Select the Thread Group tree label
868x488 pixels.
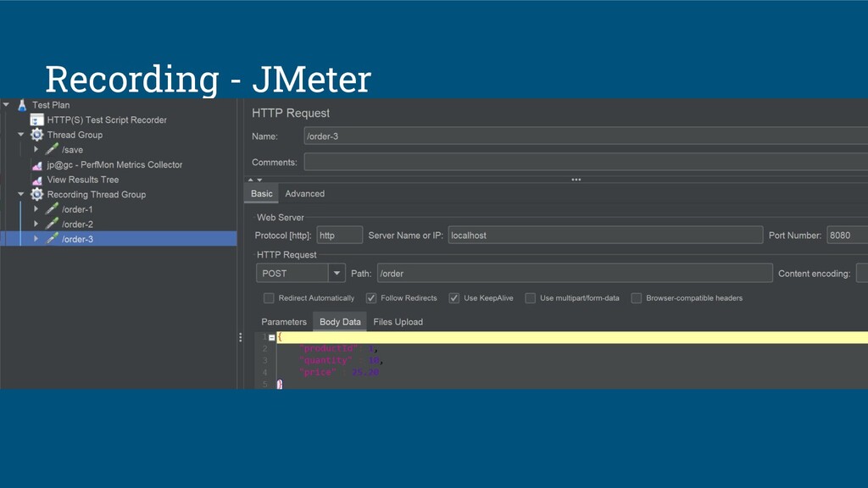(75, 135)
